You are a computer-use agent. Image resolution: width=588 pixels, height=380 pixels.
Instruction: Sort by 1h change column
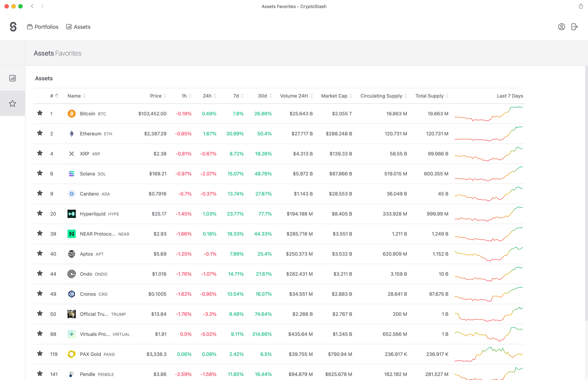(x=187, y=96)
